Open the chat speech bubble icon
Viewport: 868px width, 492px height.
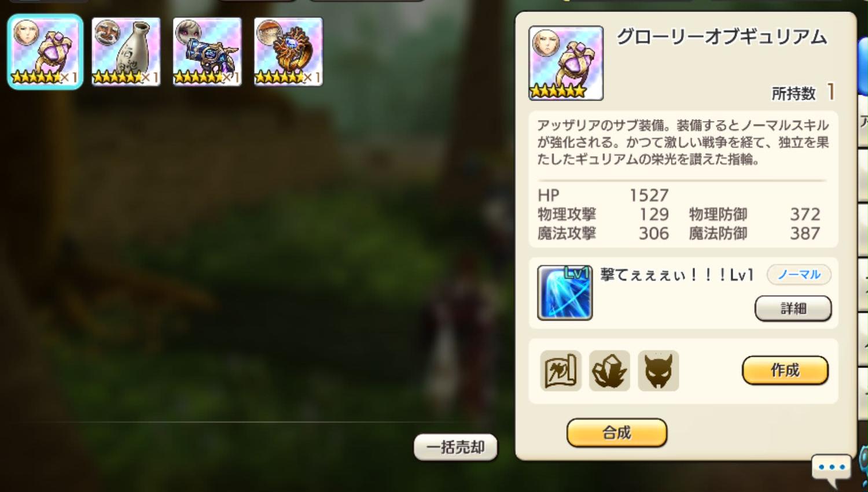click(x=832, y=469)
